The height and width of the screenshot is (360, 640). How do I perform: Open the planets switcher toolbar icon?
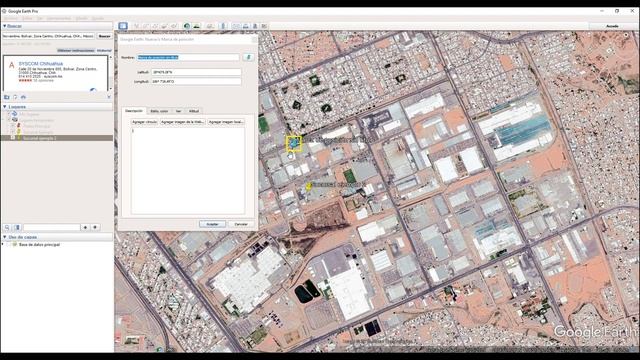[x=210, y=26]
